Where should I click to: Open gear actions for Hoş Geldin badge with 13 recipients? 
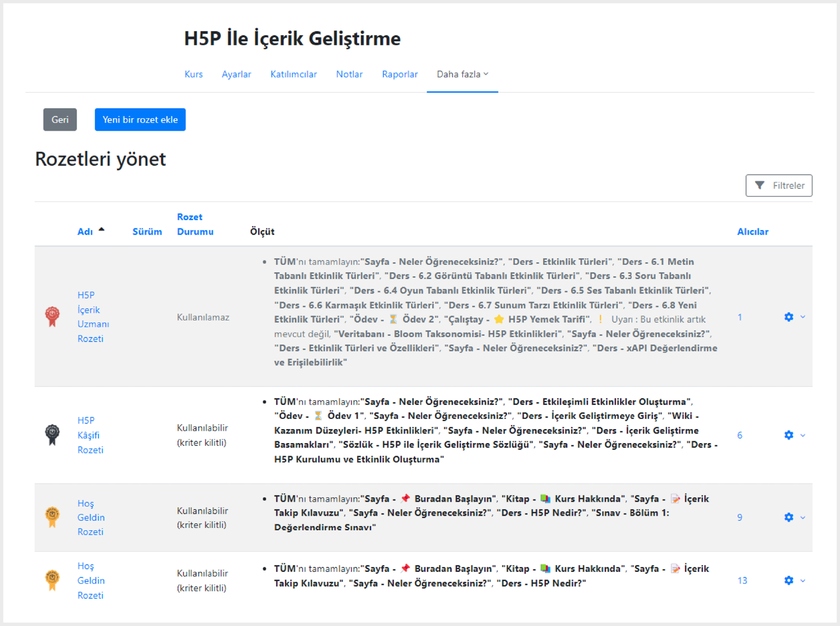789,580
